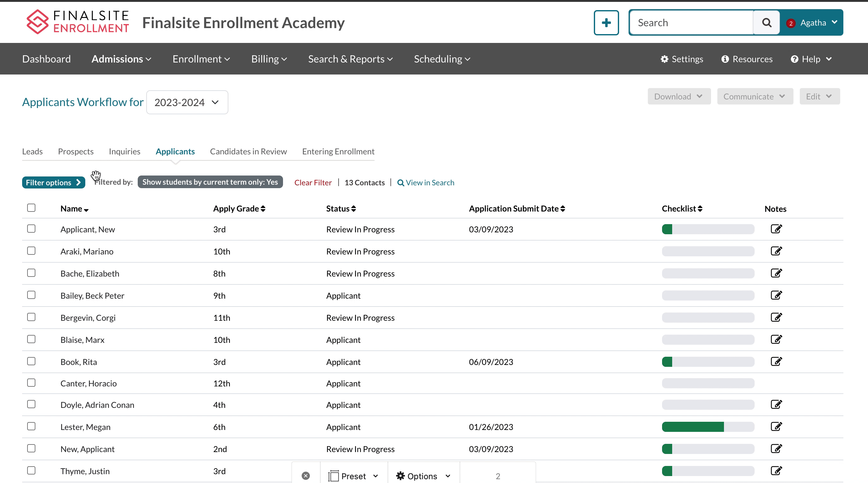Viewport: 868px width, 483px height.
Task: Click the Resources info icon
Action: coord(725,59)
